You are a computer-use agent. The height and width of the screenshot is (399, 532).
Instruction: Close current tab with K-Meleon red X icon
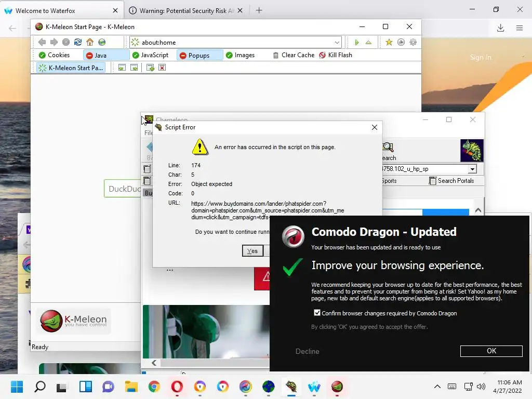tap(162, 68)
